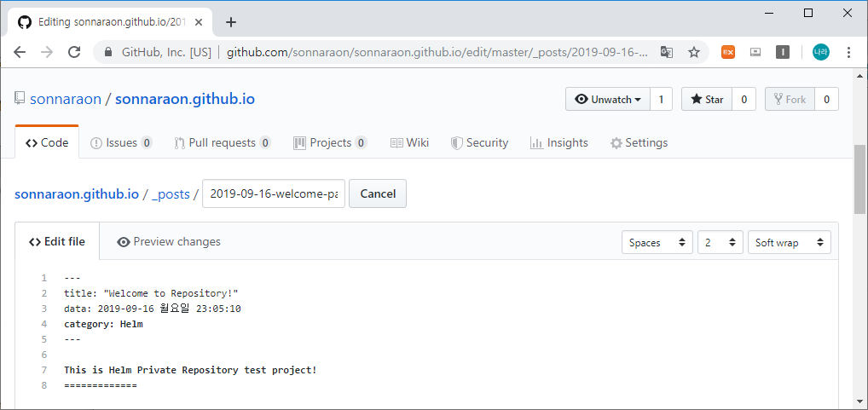The width and height of the screenshot is (868, 410).
Task: Close the Editing sonnaraon.github.io tab
Action: 199,22
